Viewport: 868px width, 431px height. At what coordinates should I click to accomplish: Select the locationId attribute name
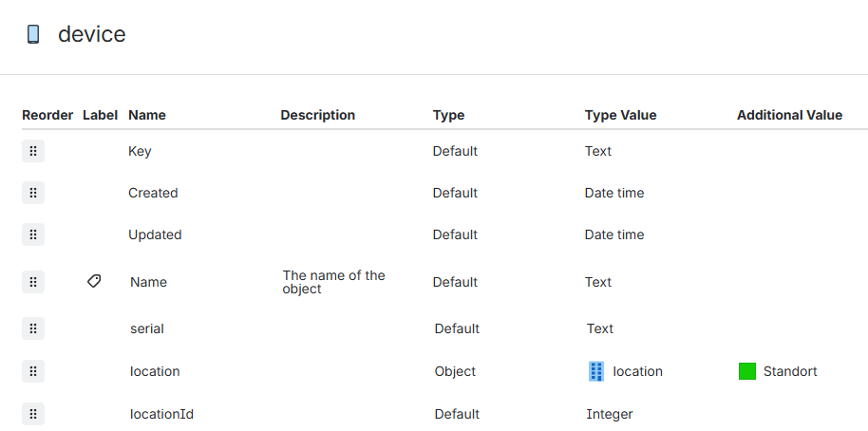coord(161,414)
